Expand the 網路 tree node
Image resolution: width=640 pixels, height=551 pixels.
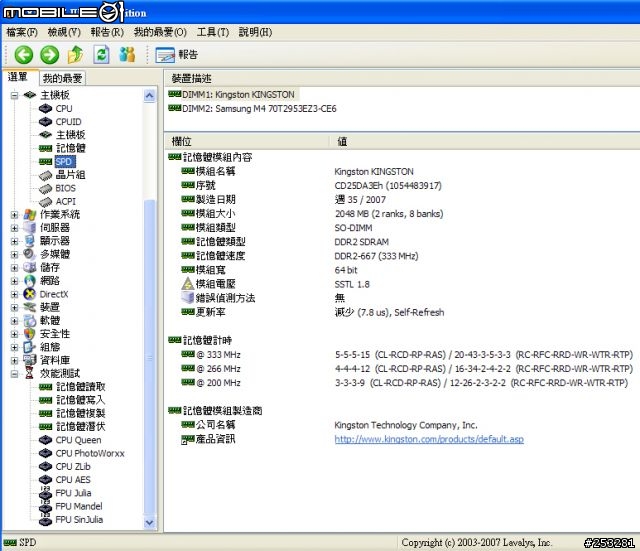(14, 281)
